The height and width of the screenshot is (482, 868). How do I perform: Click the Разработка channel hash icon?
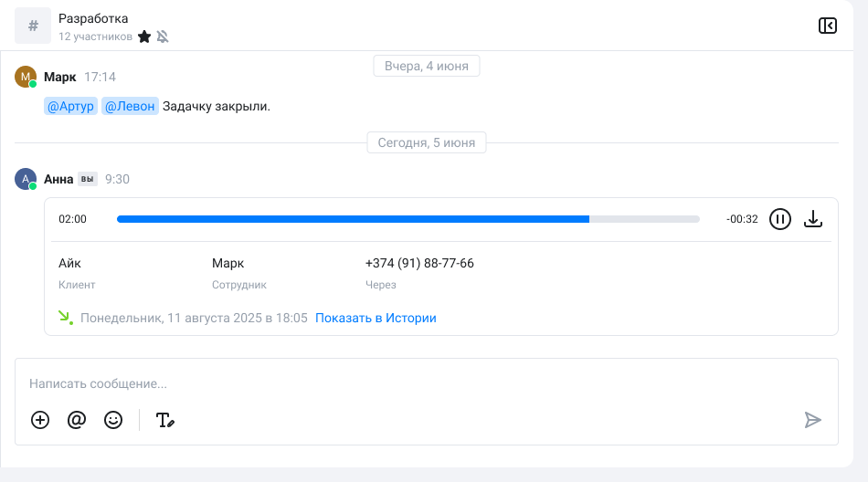(x=33, y=26)
